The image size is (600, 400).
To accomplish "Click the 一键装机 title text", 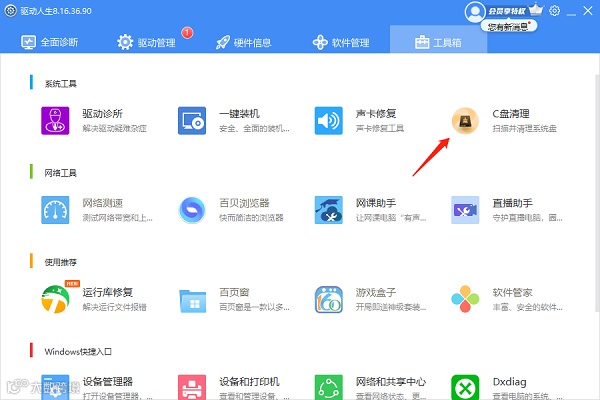I will point(239,114).
